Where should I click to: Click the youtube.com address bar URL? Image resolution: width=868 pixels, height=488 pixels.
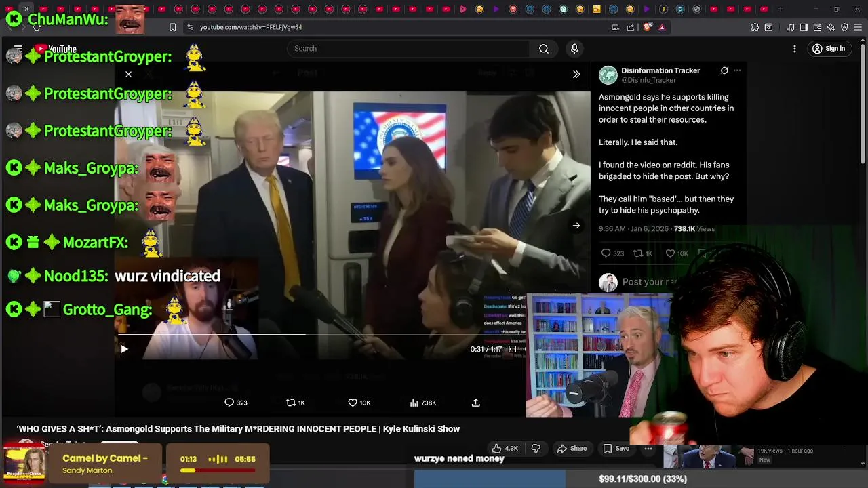pyautogui.click(x=251, y=27)
